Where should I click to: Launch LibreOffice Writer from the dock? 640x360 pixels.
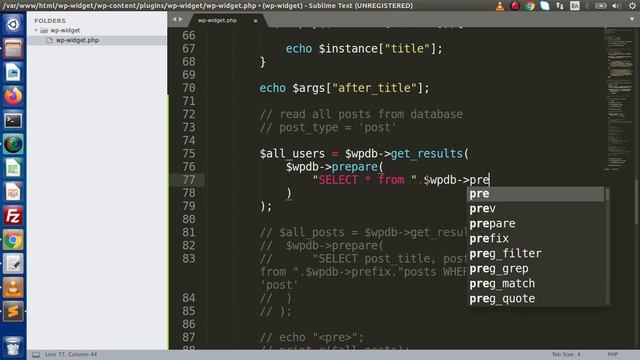pos(13,73)
